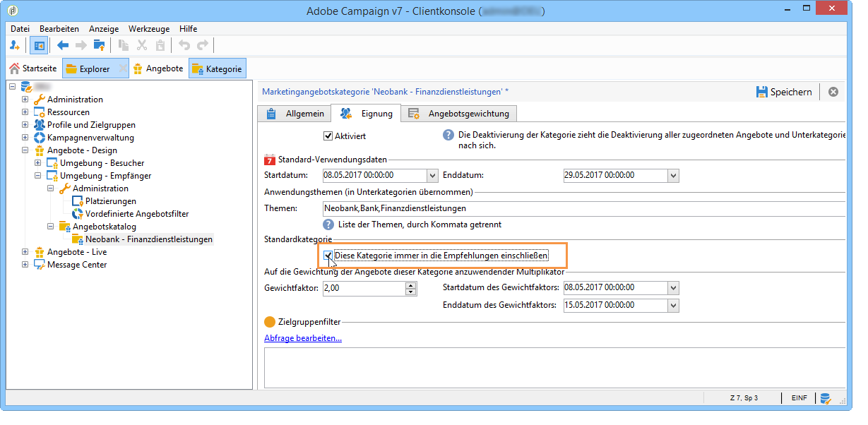Open the Datei menu
Image resolution: width=868 pixels, height=425 pixels.
[20, 29]
